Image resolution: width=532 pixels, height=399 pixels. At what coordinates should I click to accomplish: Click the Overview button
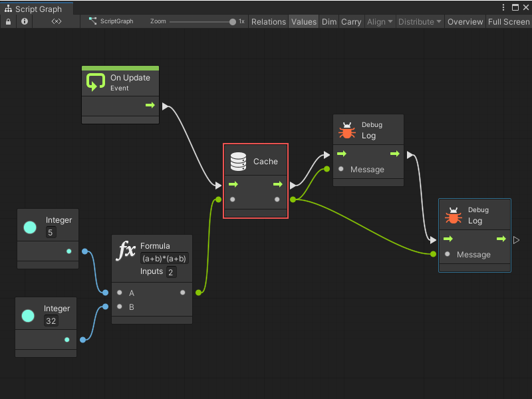pos(465,21)
